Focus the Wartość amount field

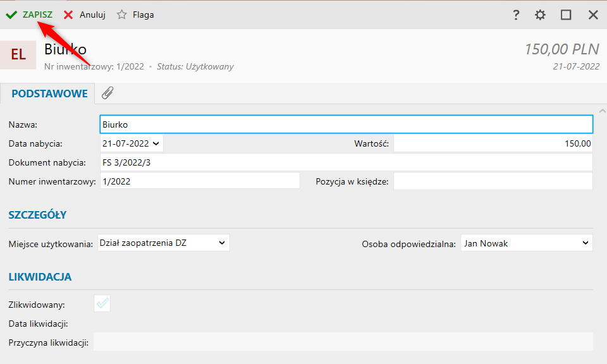click(493, 143)
